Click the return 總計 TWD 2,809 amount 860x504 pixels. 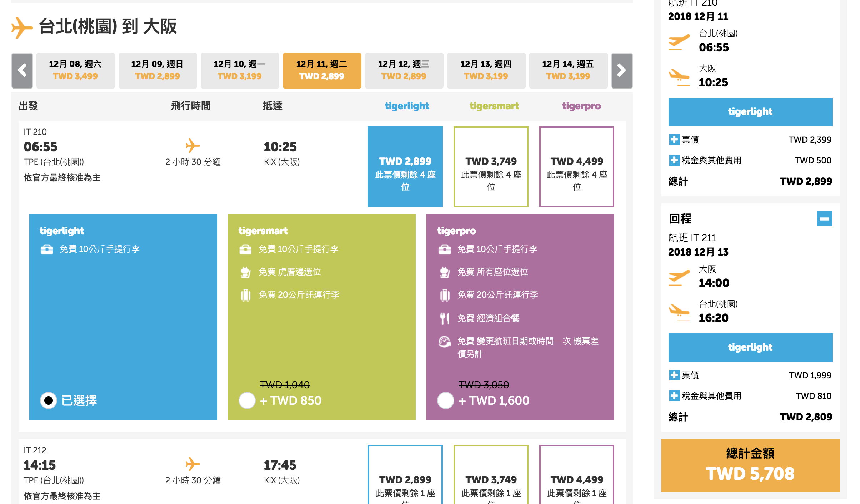[x=806, y=417]
